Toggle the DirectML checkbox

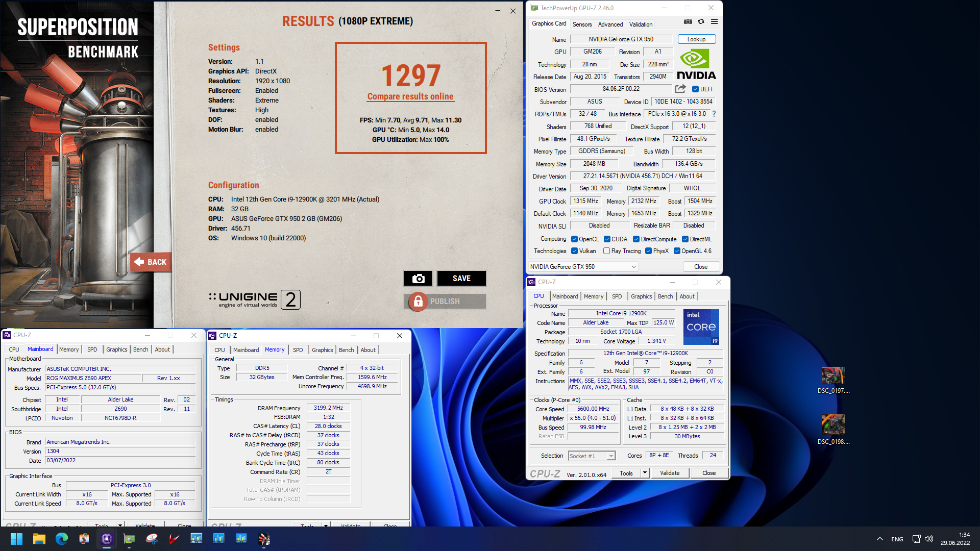pos(685,239)
